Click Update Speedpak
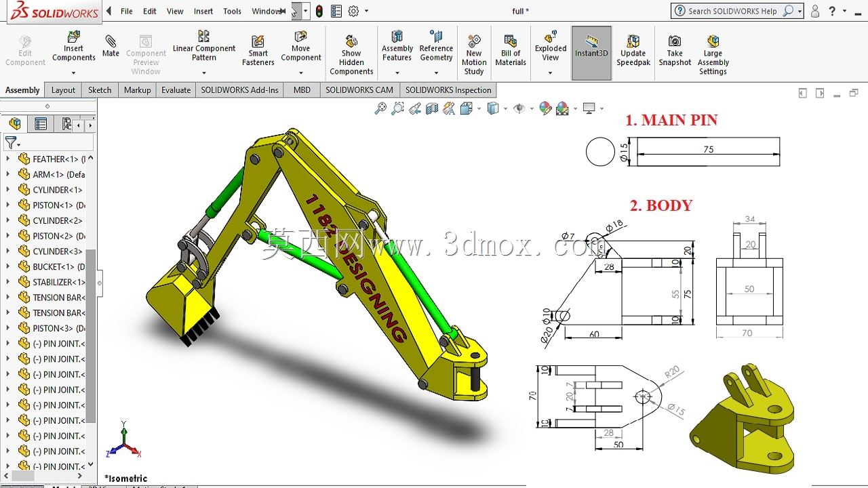868x488 pixels. pos(633,51)
